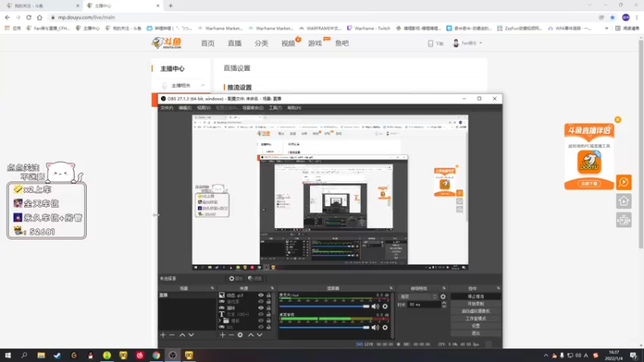This screenshot has height=362, width=644.
Task: Toggle eye icon of last source row
Action: pos(261,327)
